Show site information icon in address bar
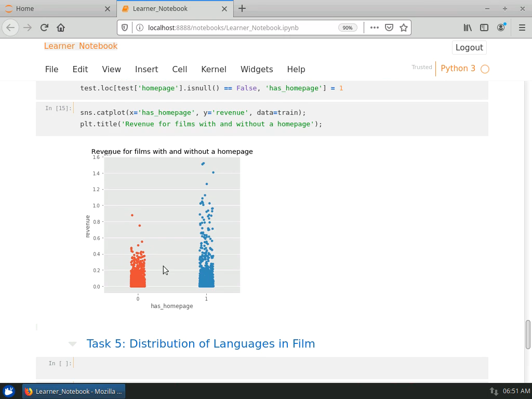This screenshot has height=399, width=532. pyautogui.click(x=139, y=28)
